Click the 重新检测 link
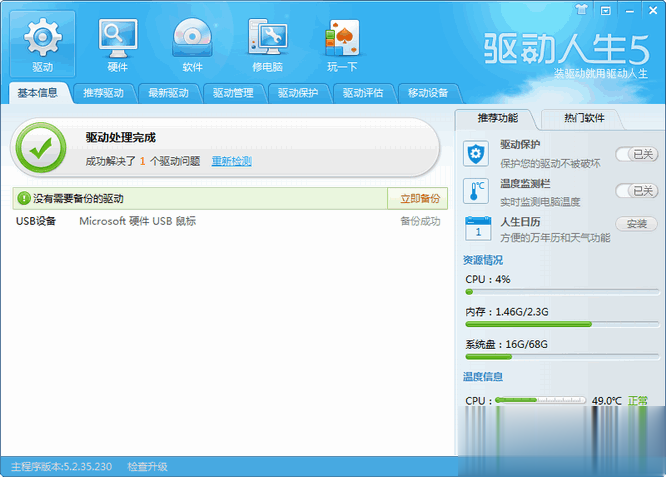Screen dimensions: 666x477 (x=231, y=161)
